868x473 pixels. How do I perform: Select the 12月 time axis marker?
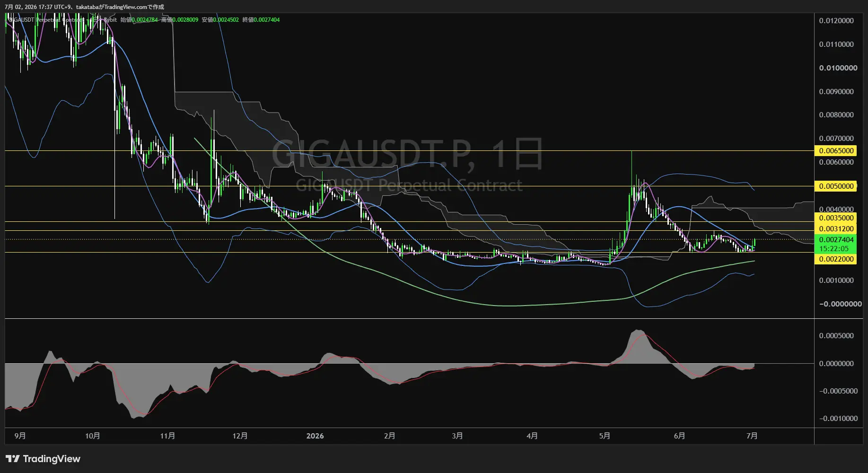(x=240, y=436)
